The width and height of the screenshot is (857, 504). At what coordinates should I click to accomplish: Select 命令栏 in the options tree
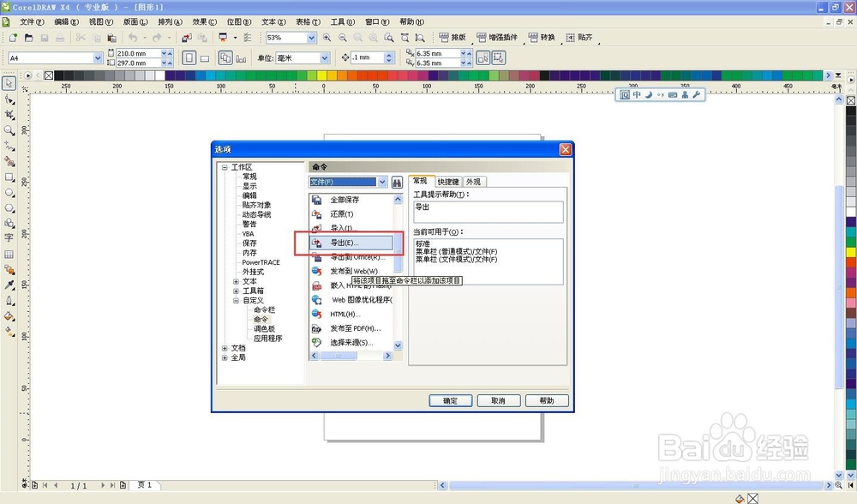265,310
